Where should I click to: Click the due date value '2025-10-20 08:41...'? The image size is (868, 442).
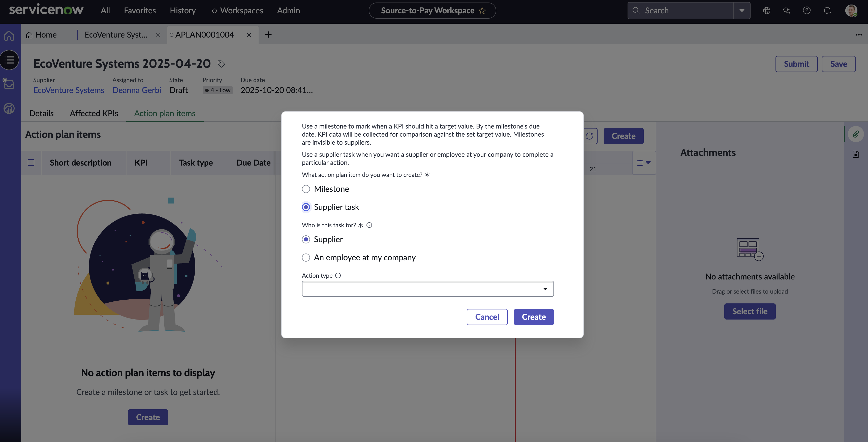[277, 90]
